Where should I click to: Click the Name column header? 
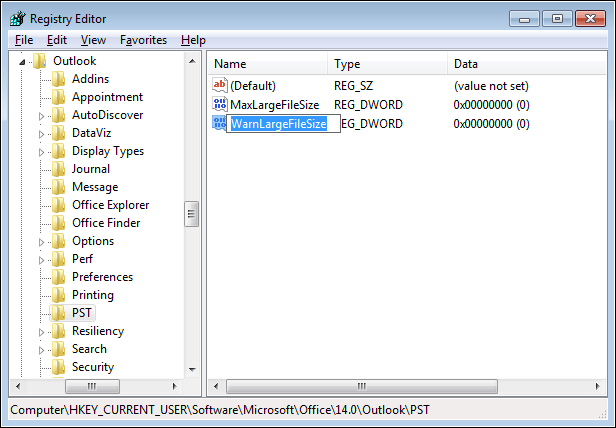(x=268, y=64)
